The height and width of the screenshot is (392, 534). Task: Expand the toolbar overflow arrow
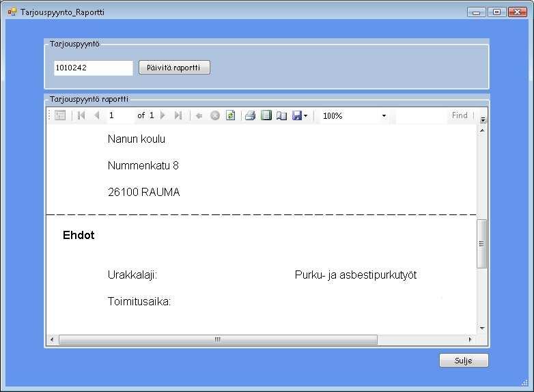[x=483, y=120]
